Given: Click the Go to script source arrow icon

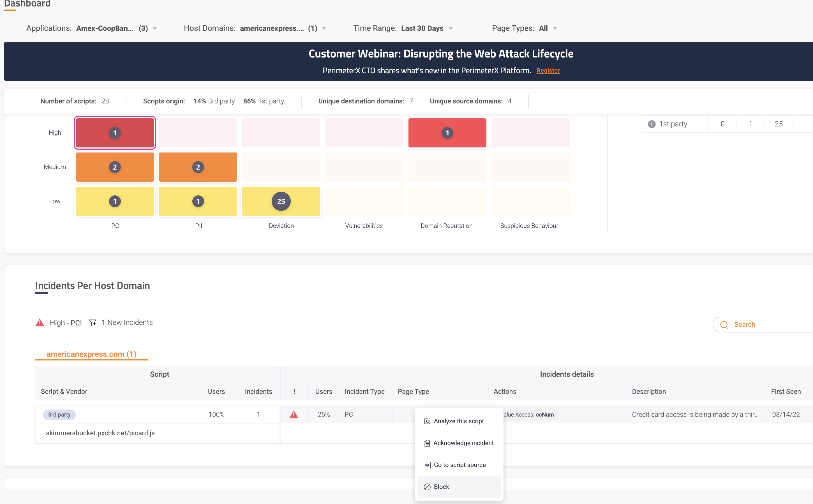Looking at the screenshot, I should click(x=427, y=465).
